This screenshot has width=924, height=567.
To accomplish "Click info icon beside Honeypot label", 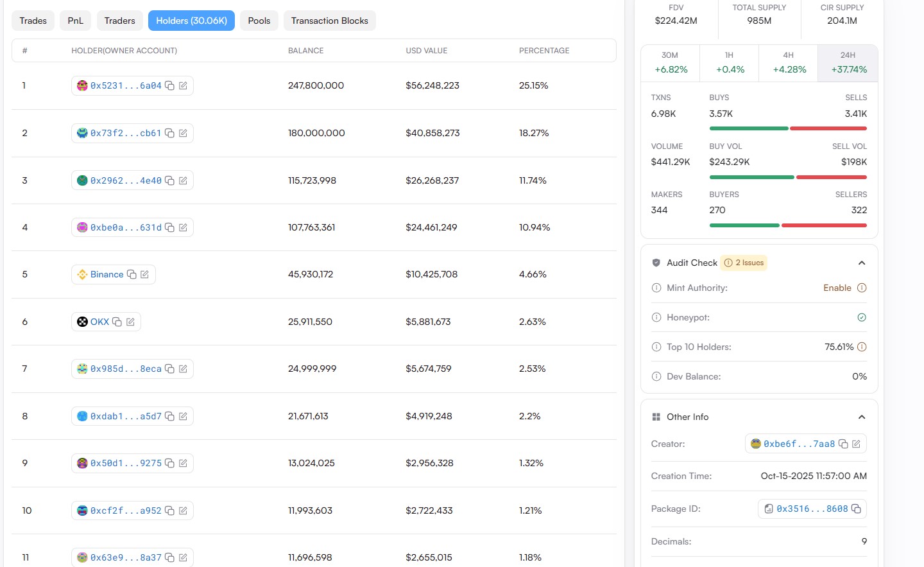I will click(656, 317).
